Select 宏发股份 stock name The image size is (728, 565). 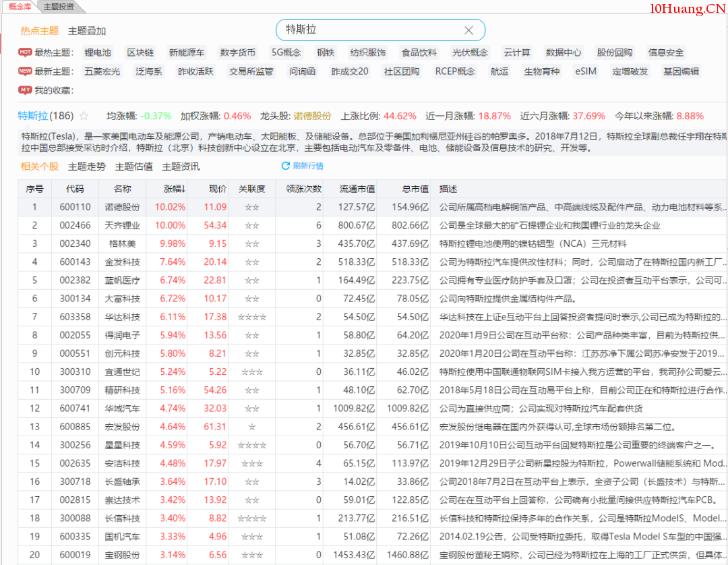pyautogui.click(x=122, y=427)
